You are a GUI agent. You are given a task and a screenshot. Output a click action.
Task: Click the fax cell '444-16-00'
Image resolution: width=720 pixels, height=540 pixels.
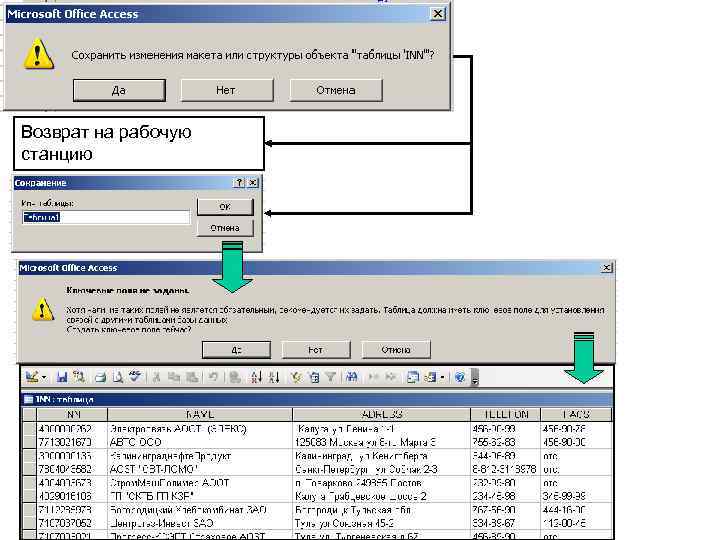click(576, 510)
